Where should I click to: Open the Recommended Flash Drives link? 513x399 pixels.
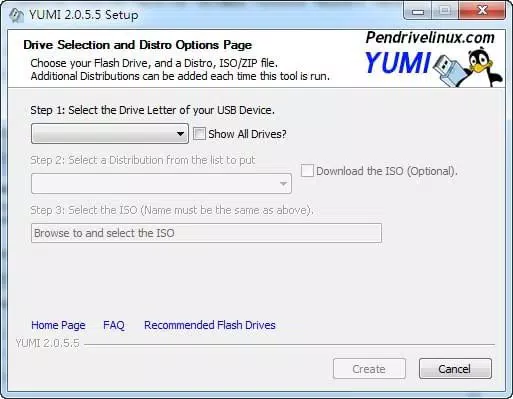[210, 325]
